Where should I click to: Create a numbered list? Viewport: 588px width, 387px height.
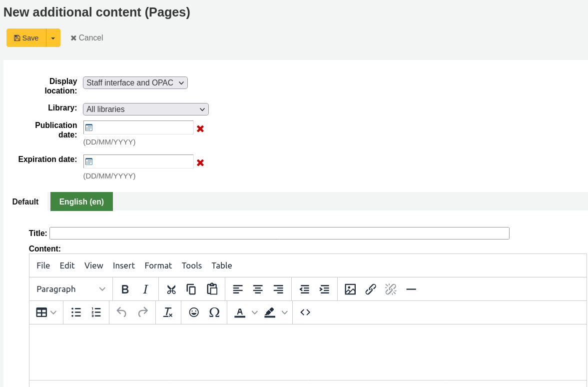(x=96, y=312)
